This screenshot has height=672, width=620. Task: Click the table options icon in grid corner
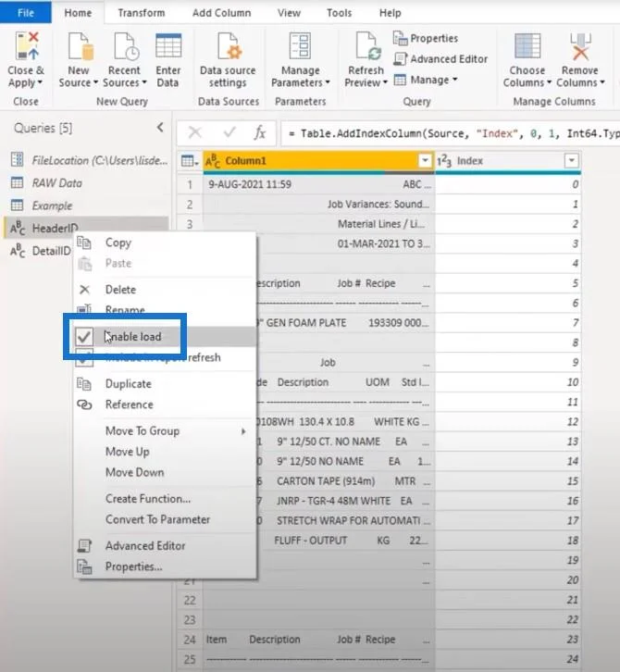click(190, 161)
